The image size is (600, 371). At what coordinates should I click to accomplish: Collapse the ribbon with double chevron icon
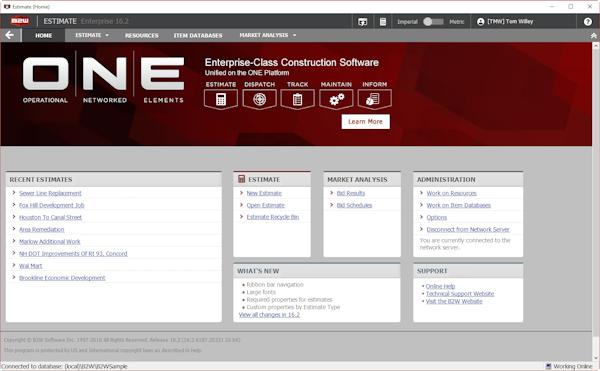click(593, 36)
